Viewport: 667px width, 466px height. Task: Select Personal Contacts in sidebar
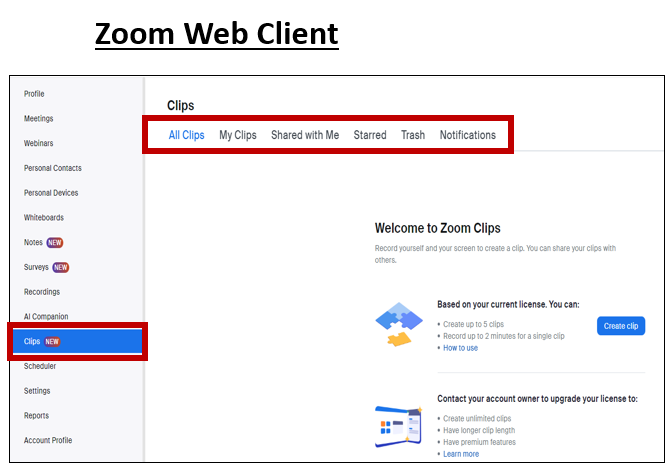point(52,168)
